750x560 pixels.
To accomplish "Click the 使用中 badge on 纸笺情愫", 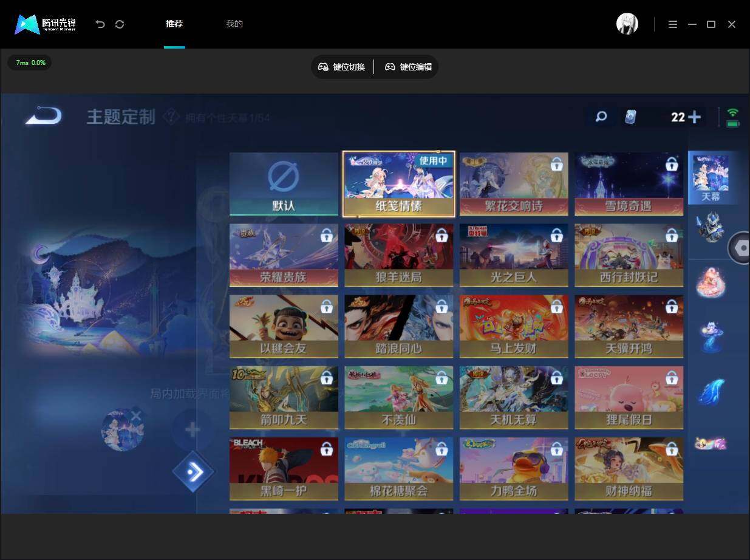I will [434, 160].
